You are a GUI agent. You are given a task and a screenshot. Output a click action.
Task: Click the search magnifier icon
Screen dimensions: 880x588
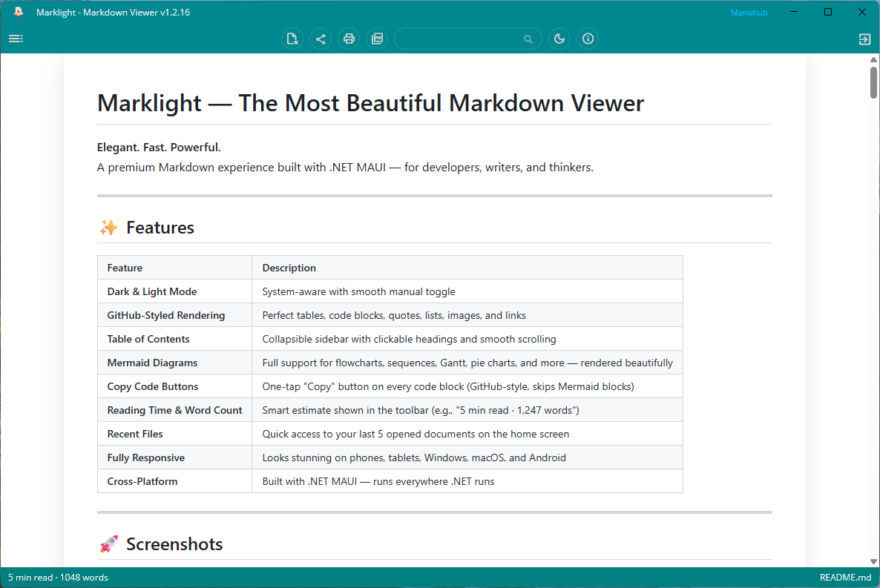tap(528, 39)
